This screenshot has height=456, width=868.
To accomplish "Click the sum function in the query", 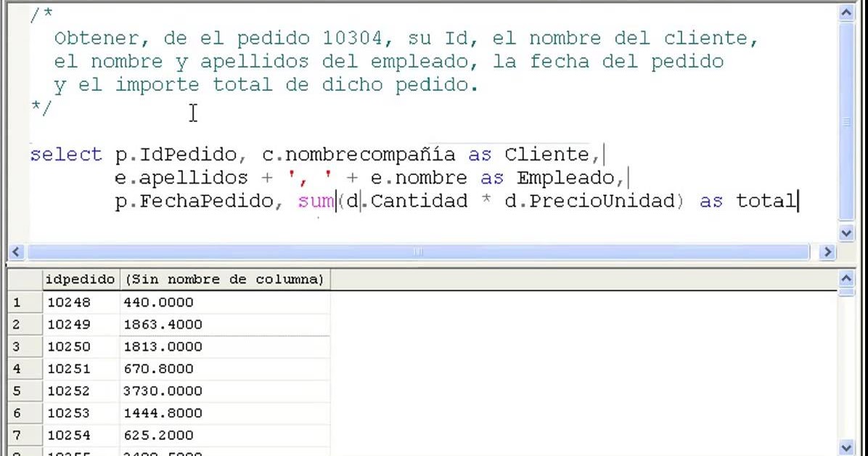I will pos(315,201).
